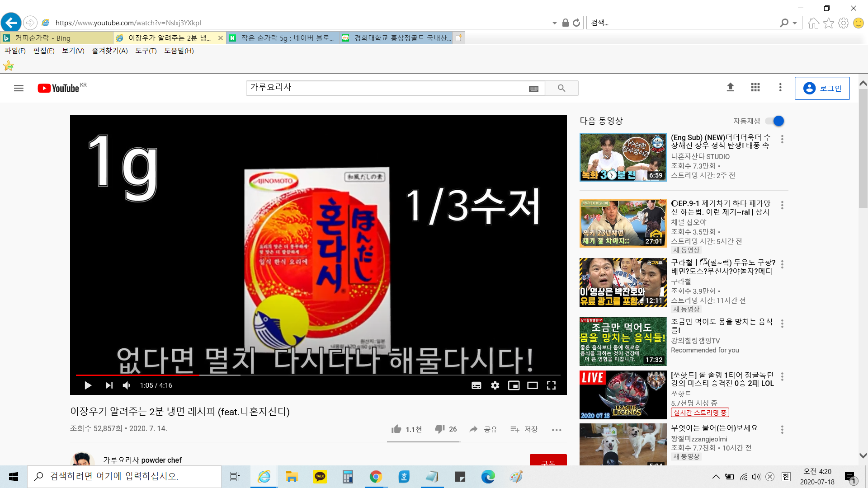
Task: Open more options for first suggested video
Action: tap(782, 140)
